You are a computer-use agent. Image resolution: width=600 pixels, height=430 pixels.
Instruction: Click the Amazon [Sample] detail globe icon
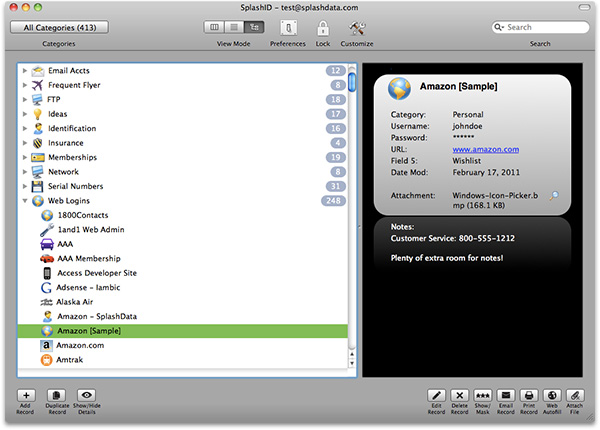coord(399,88)
